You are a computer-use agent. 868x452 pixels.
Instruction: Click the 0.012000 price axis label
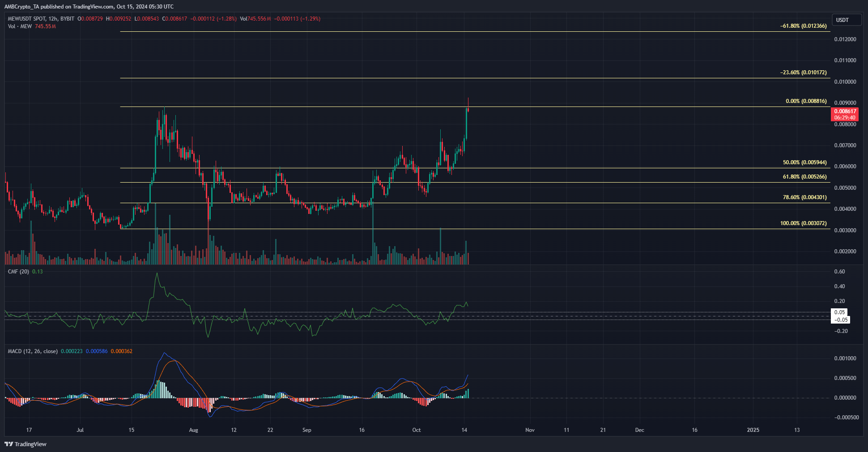pos(845,39)
